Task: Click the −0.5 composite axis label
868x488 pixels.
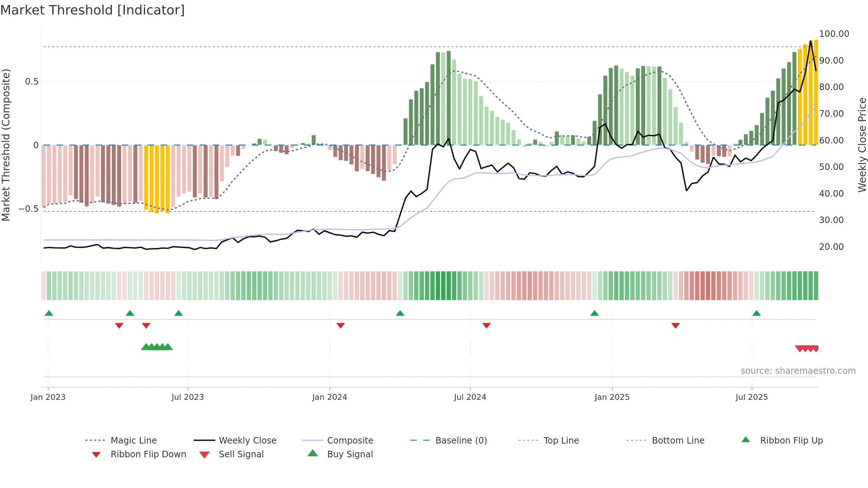Action: click(x=29, y=209)
